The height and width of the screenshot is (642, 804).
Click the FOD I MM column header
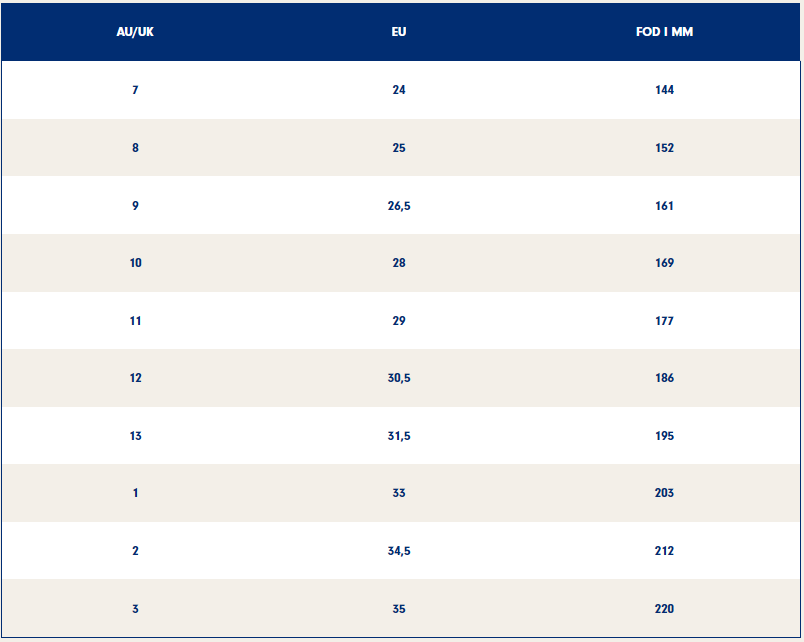664,32
